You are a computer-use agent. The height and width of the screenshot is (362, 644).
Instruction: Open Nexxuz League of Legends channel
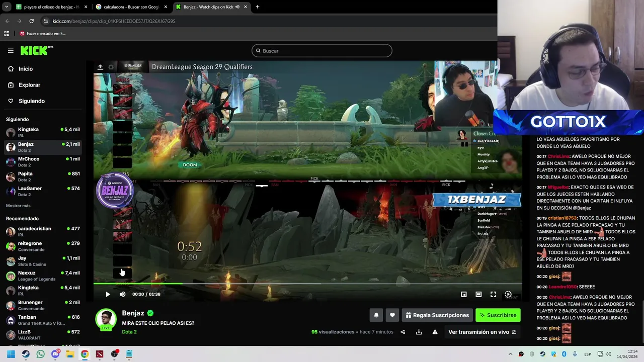point(43,276)
